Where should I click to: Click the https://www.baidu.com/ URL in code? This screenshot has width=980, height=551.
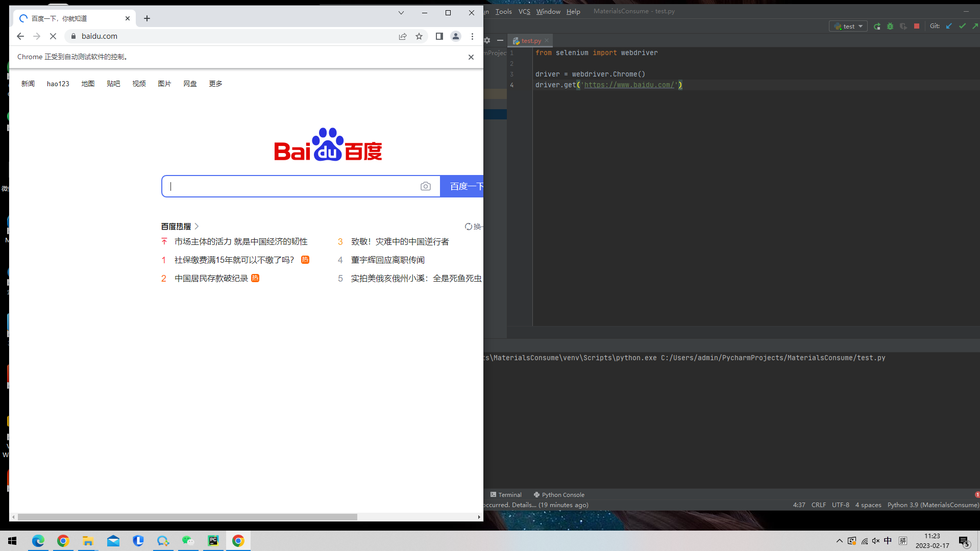point(629,85)
